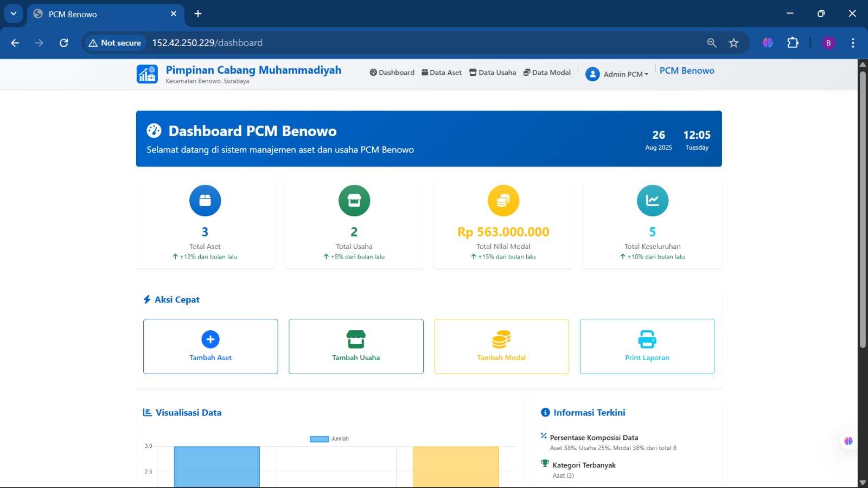Bookmark this page with the star icon

(x=733, y=43)
